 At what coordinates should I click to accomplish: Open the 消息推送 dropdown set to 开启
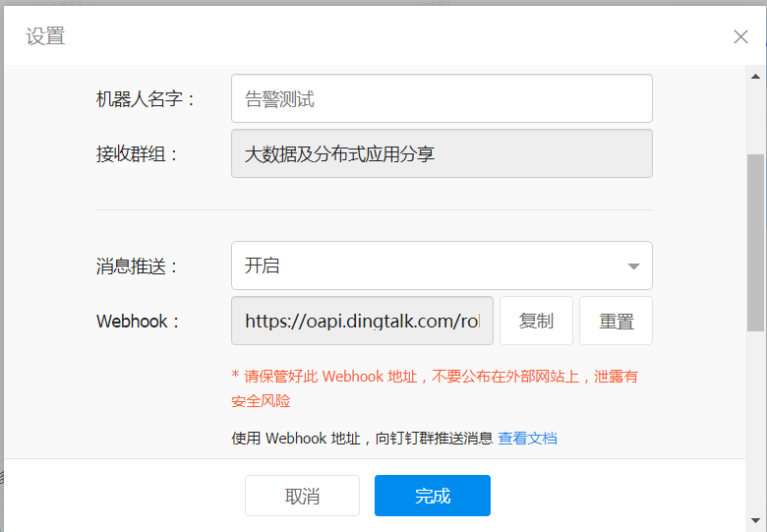(442, 266)
